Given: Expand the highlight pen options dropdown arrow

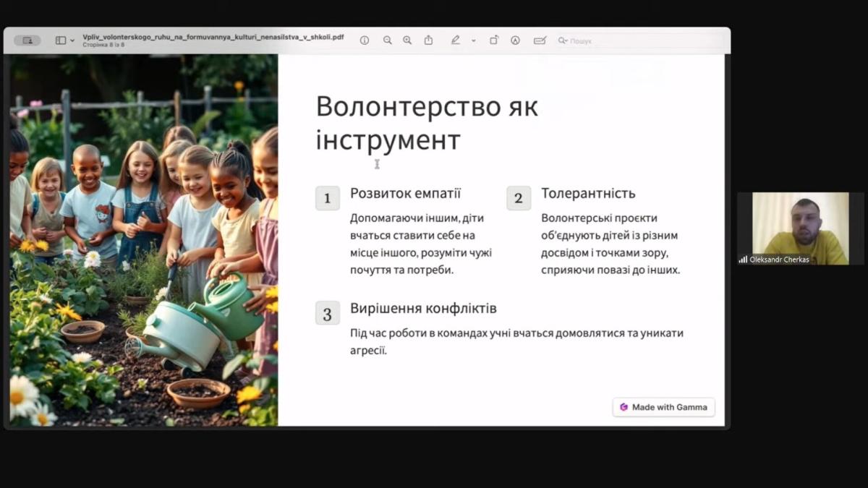Looking at the screenshot, I should (473, 40).
